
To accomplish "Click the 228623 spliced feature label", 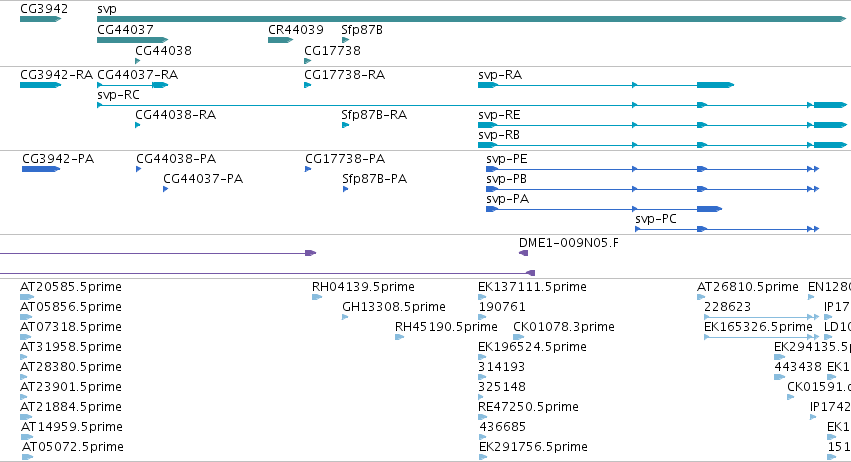I will (727, 307).
